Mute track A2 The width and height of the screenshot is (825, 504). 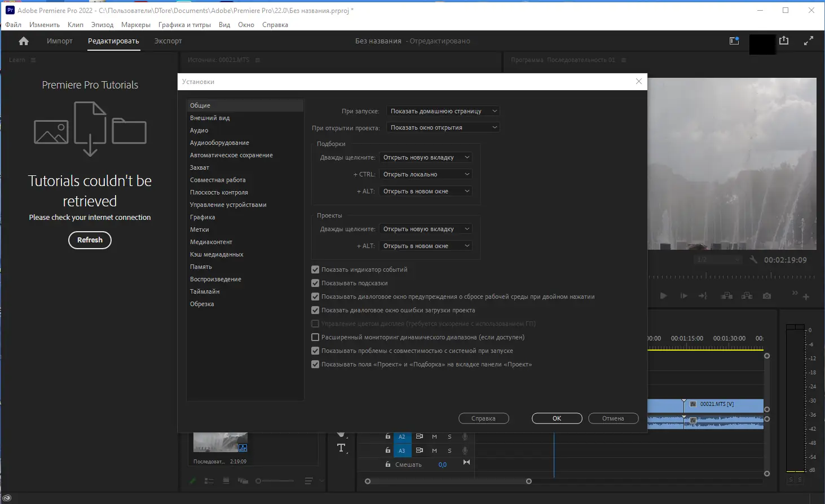(x=434, y=436)
